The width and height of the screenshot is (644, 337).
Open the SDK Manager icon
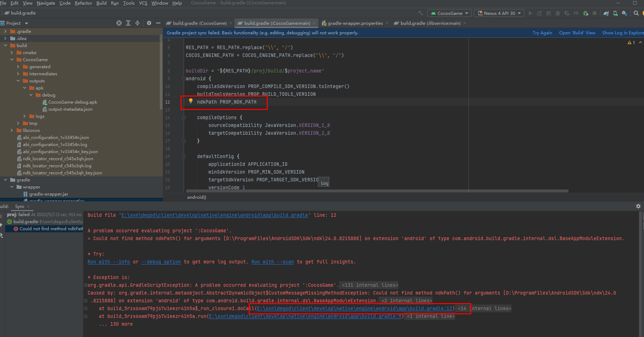click(x=624, y=13)
